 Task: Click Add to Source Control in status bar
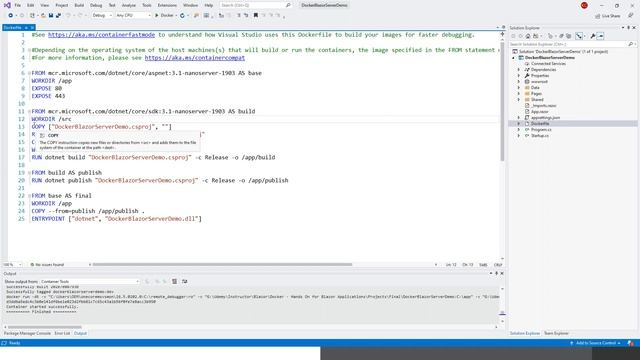coord(596,343)
